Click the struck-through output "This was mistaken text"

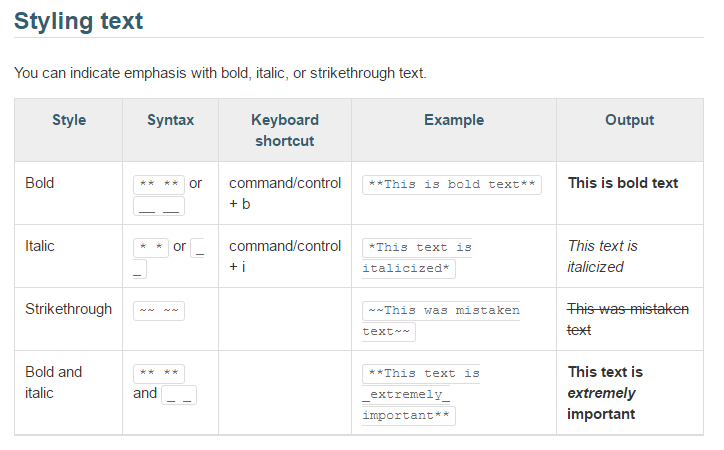[x=628, y=319]
